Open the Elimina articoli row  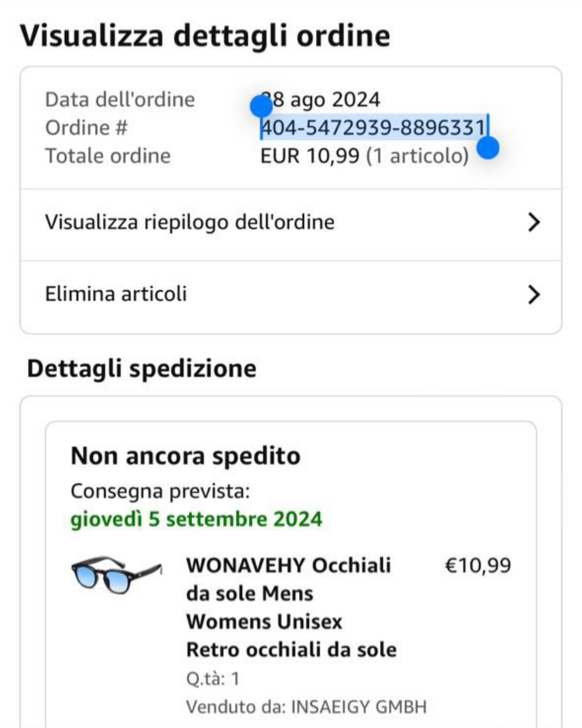click(116, 294)
